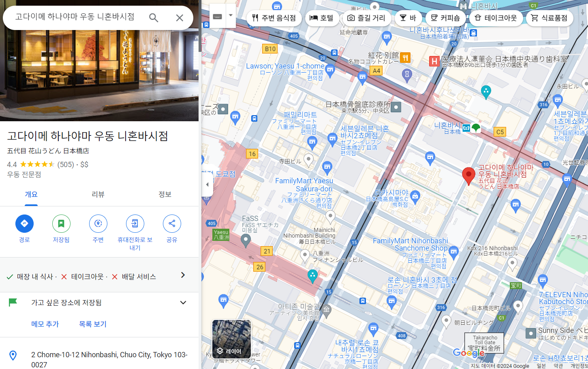Click FamilyMart Nihonbashi Sanchome Shop marker
This screenshot has width=588, height=369.
click(453, 252)
